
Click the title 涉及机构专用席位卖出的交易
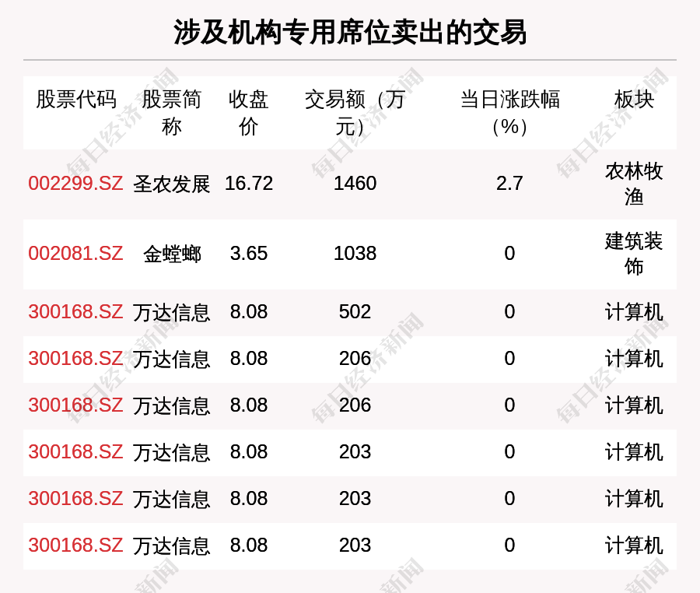(x=350, y=32)
